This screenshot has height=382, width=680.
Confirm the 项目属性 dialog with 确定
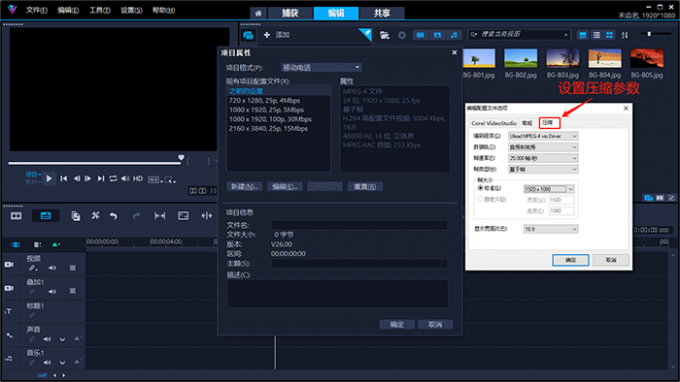[397, 324]
